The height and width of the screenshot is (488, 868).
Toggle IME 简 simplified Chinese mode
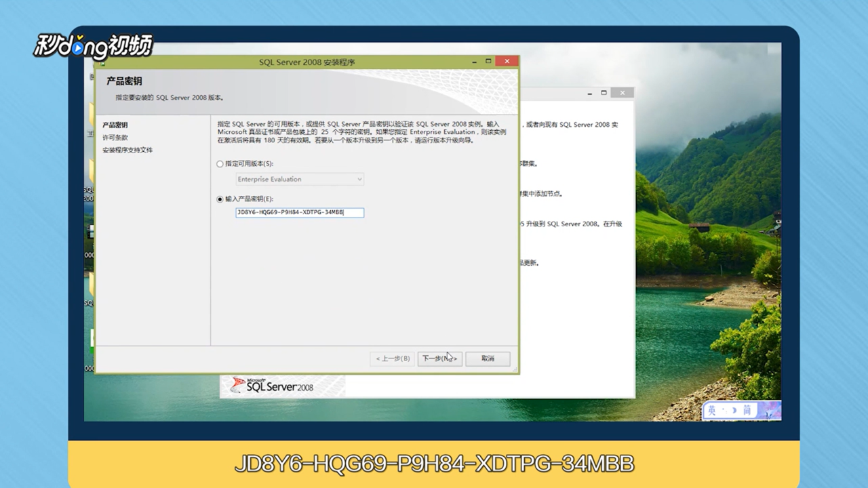coord(747,411)
